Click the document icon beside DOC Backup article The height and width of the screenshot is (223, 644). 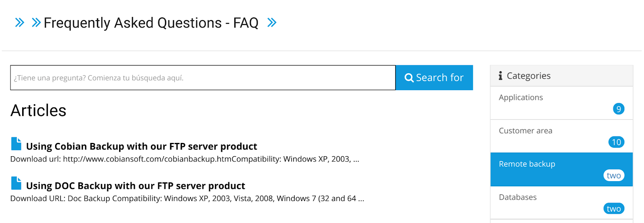(x=16, y=183)
